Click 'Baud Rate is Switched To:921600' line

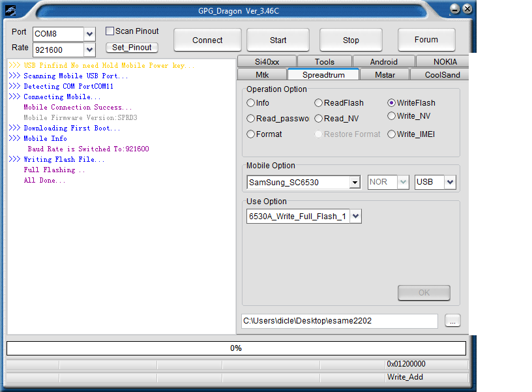[88, 149]
